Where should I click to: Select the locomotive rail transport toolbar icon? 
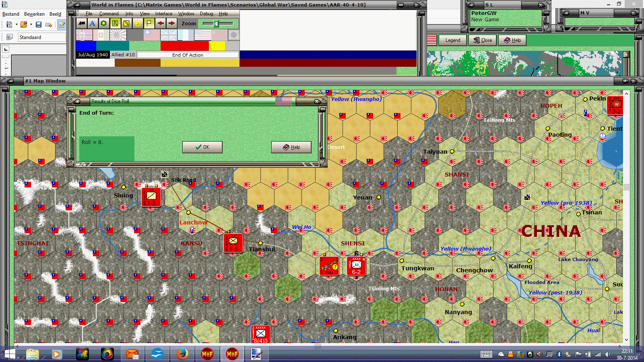82,23
